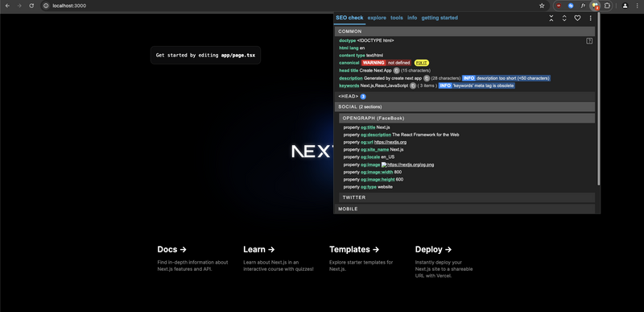Copy the description using its copy icon
The image size is (644, 312).
[427, 78]
